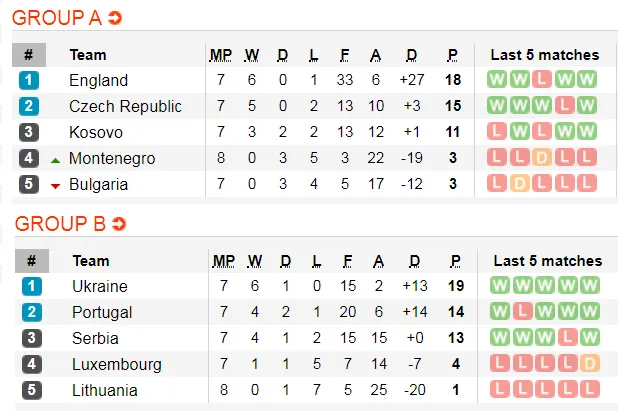This screenshot has height=411, width=618.
Task: Click England's rank 1 position badge
Action: (x=30, y=80)
